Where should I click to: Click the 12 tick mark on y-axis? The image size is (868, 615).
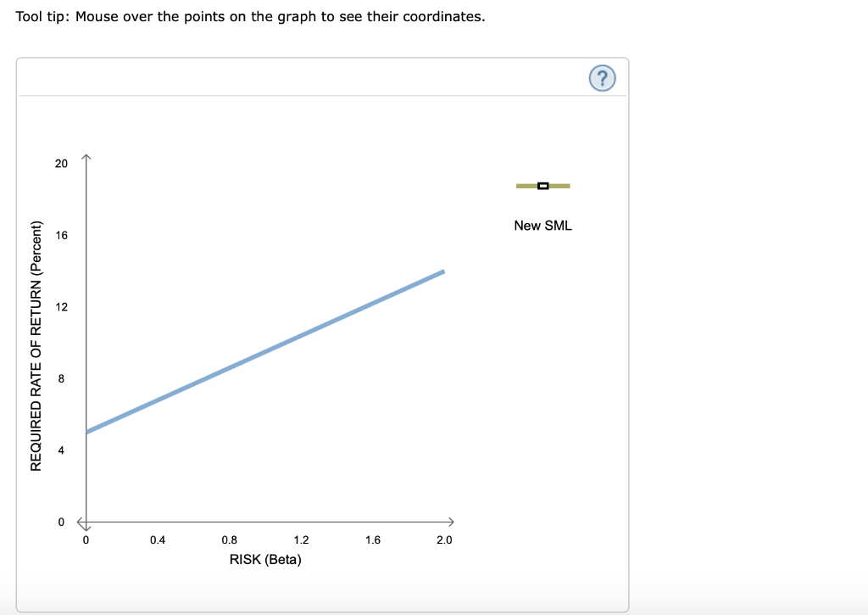pyautogui.click(x=61, y=307)
